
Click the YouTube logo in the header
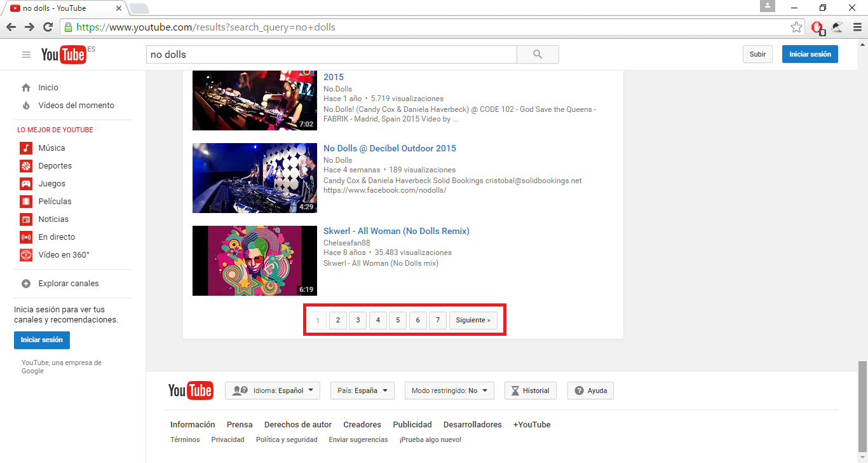[x=64, y=55]
